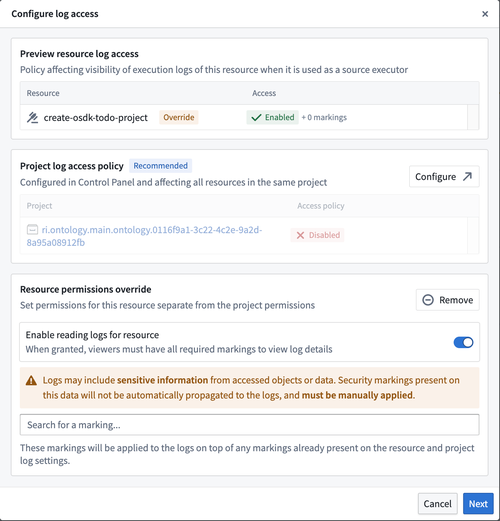Click the green Enabled status badge
500x521 pixels.
tap(273, 117)
